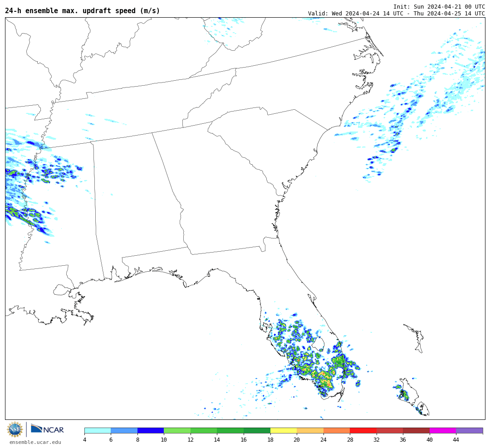Click the colorbar label '10'
Viewport: 490px width, 448px height.
pyautogui.click(x=164, y=440)
